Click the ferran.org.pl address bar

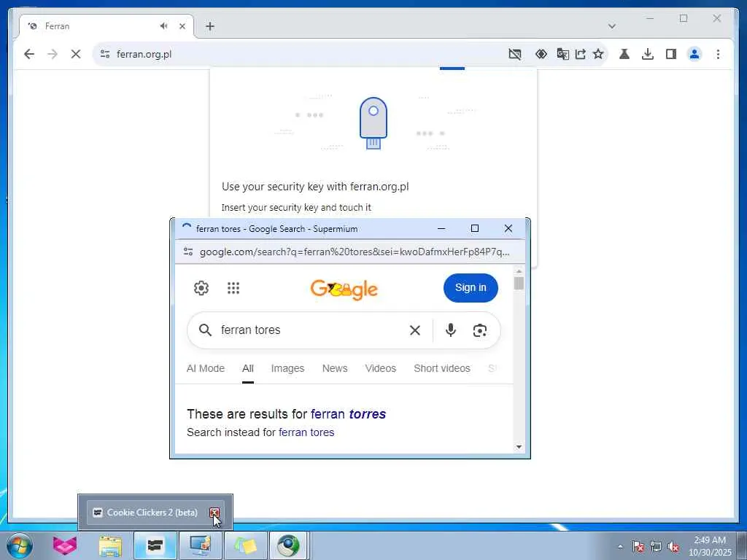pyautogui.click(x=305, y=54)
